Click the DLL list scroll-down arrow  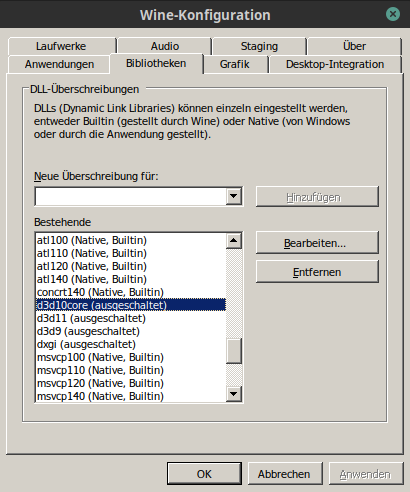coord(234,394)
